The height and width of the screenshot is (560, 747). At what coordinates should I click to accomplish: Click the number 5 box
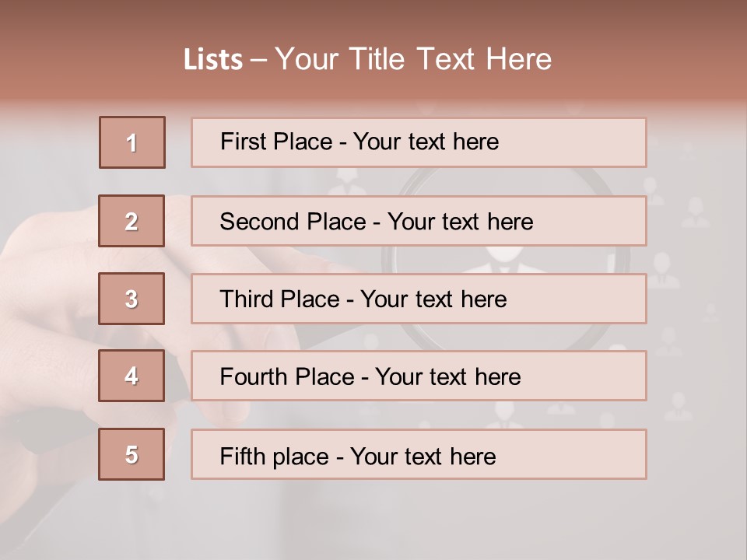[x=132, y=454]
